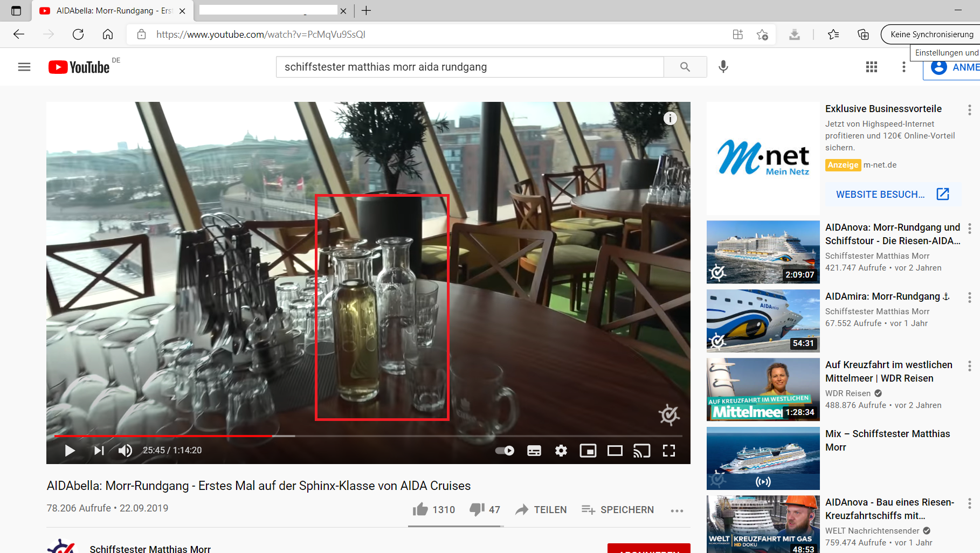This screenshot has width=980, height=553.
Task: Enter fullscreen mode
Action: [x=669, y=451]
